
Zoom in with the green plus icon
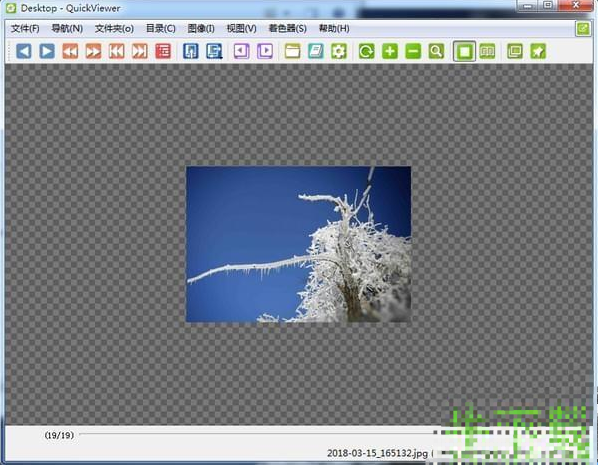(x=390, y=51)
